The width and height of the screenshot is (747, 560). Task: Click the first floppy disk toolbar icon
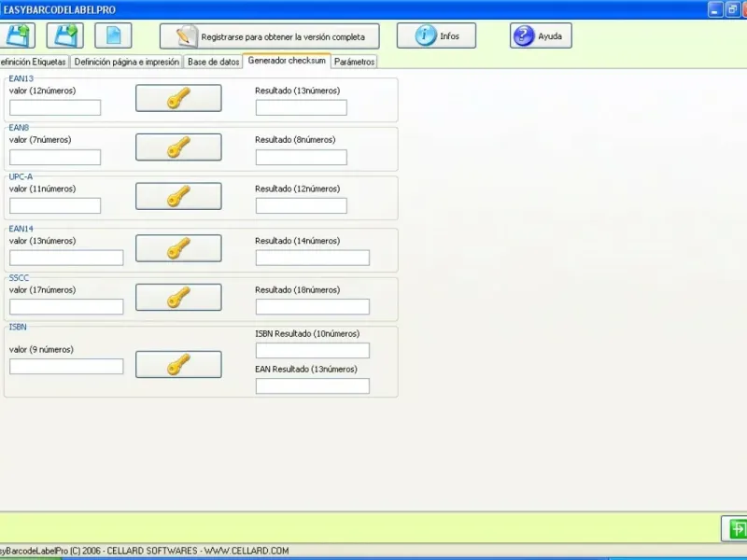click(x=17, y=35)
